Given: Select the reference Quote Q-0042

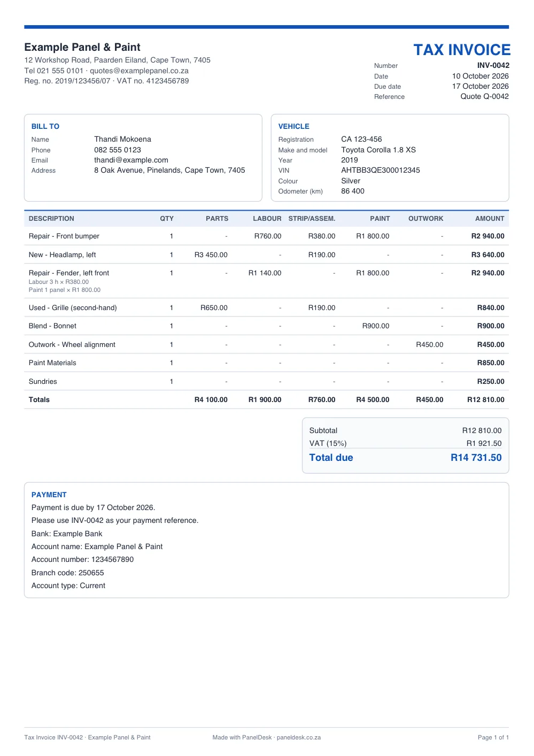Looking at the screenshot, I should 484,96.
